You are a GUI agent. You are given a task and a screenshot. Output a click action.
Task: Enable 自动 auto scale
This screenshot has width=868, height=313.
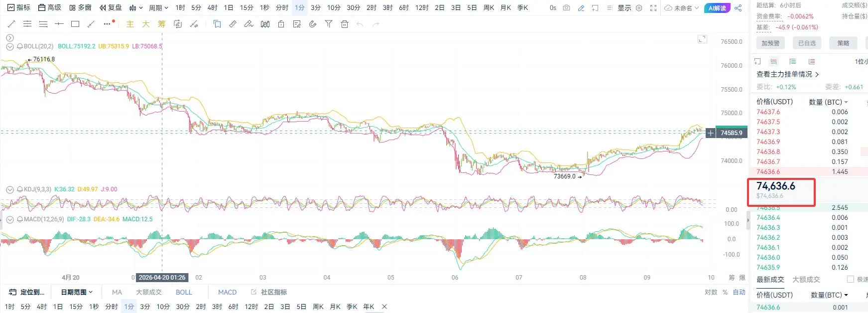739,292
